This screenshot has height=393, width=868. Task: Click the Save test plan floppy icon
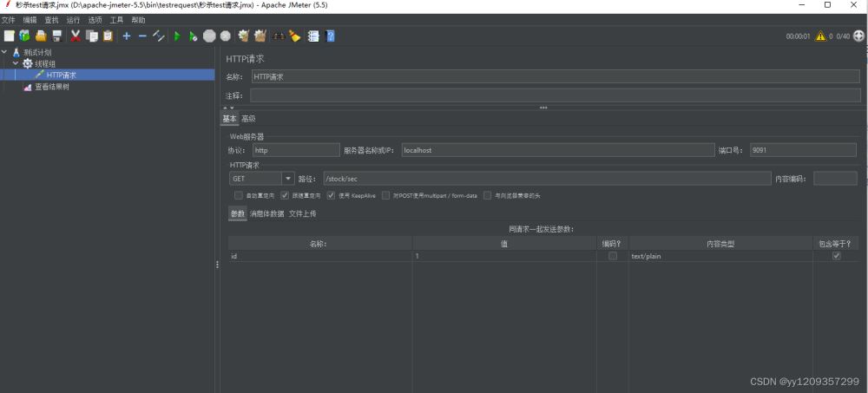click(56, 36)
